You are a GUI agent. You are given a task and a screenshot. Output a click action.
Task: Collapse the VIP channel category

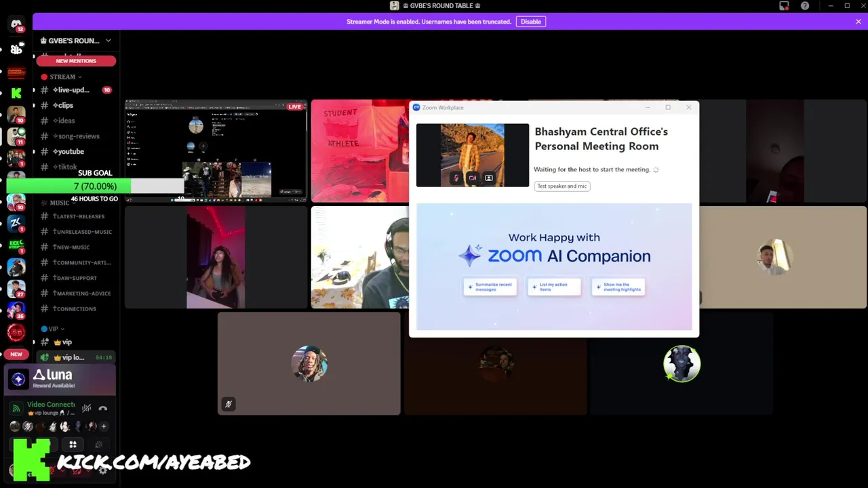52,329
